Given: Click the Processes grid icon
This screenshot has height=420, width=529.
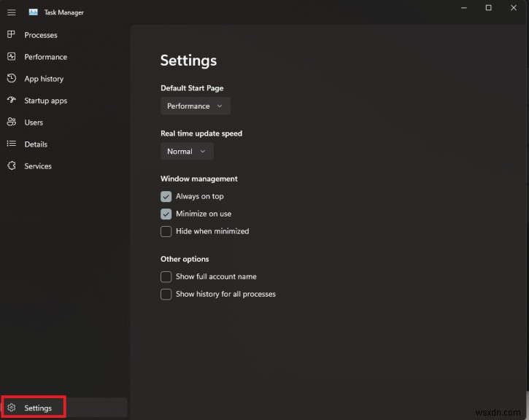Looking at the screenshot, I should point(11,34).
